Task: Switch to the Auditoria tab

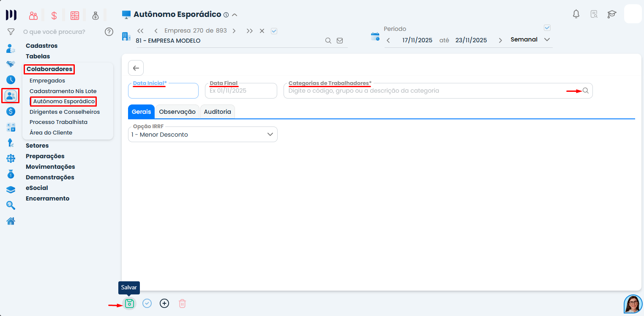Action: coord(217,112)
